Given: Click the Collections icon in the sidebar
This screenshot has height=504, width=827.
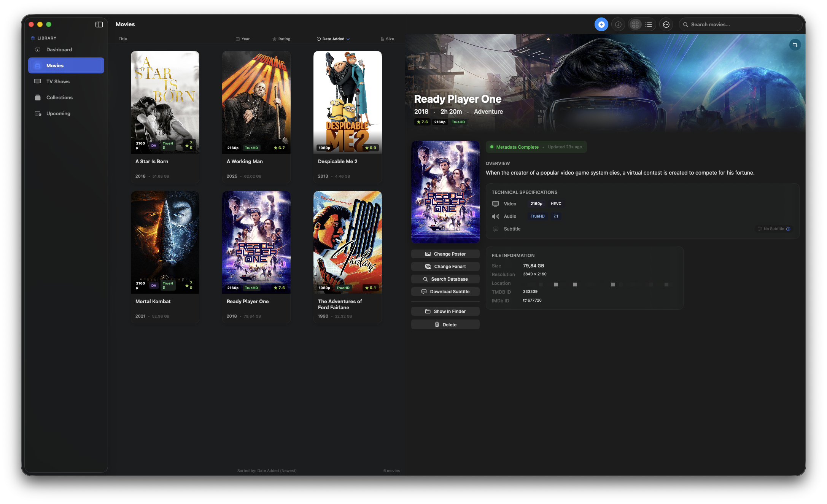Looking at the screenshot, I should click(38, 97).
